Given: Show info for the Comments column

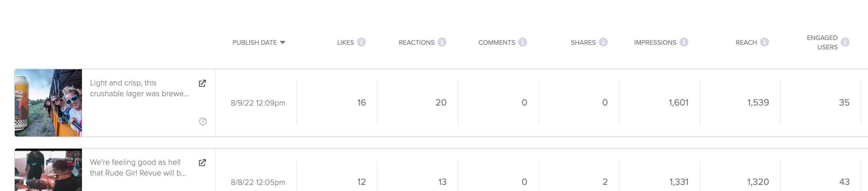Looking at the screenshot, I should tap(522, 42).
